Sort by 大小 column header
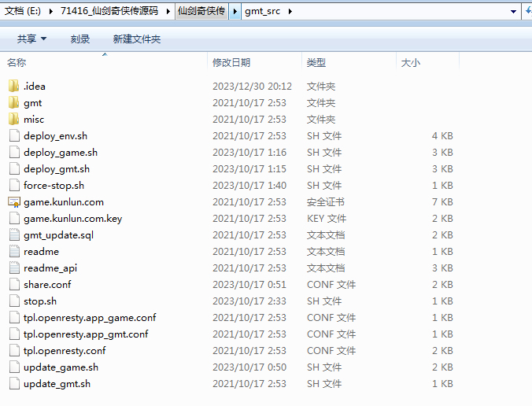Viewport: 532px width, 406px height. coord(410,63)
